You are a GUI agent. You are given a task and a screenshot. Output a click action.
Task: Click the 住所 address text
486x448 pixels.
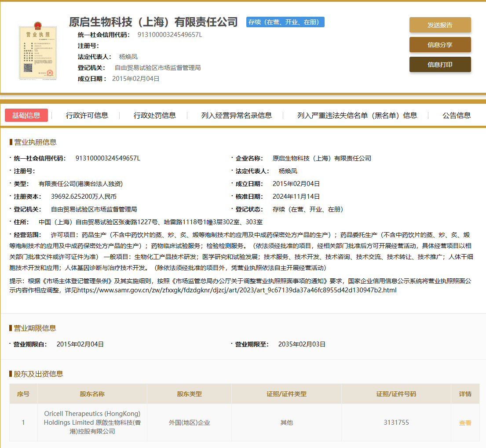click(150, 222)
